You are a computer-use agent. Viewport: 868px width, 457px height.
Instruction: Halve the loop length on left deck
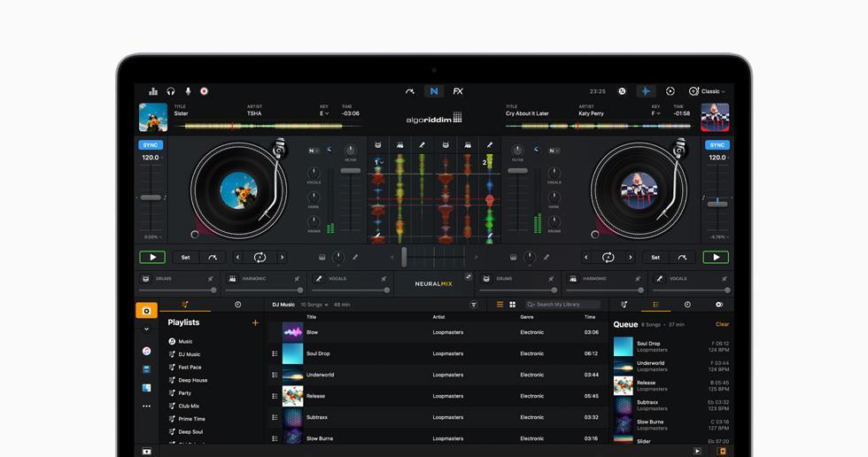238,257
